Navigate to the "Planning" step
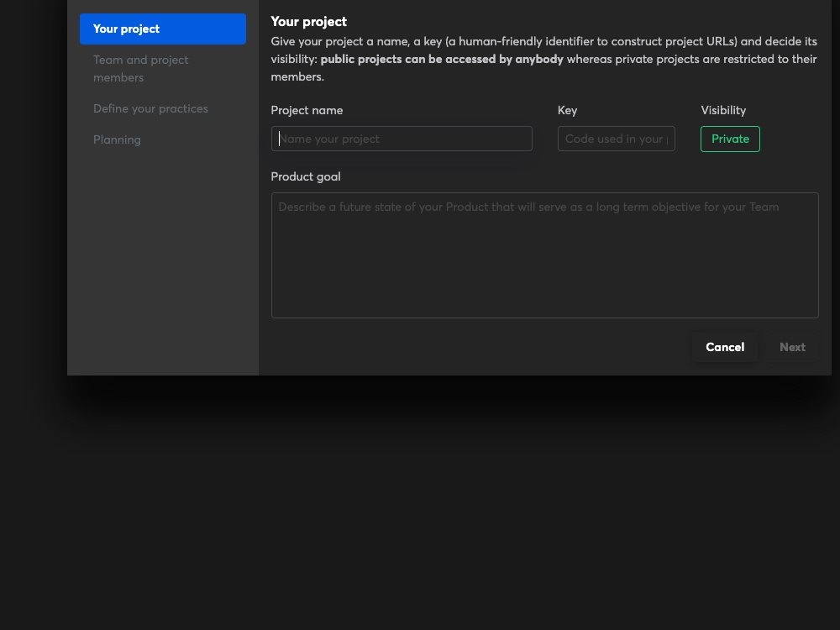Viewport: 840px width, 630px height. pyautogui.click(x=117, y=139)
